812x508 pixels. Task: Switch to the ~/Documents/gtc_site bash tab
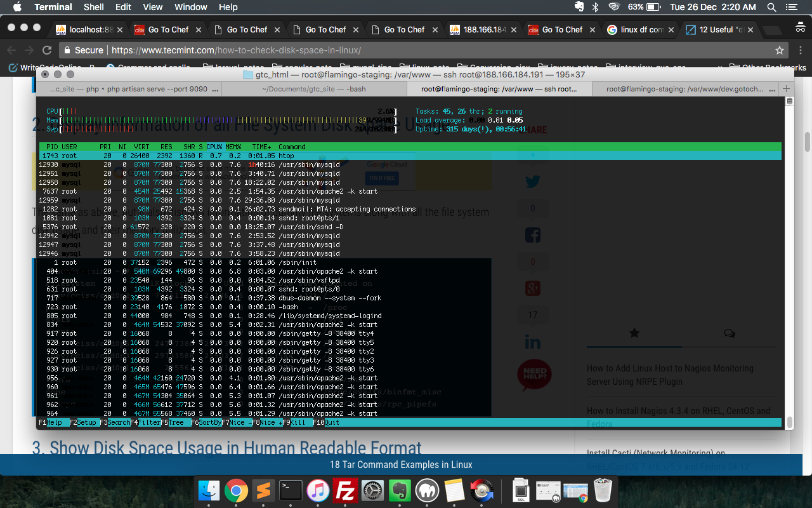[x=314, y=89]
